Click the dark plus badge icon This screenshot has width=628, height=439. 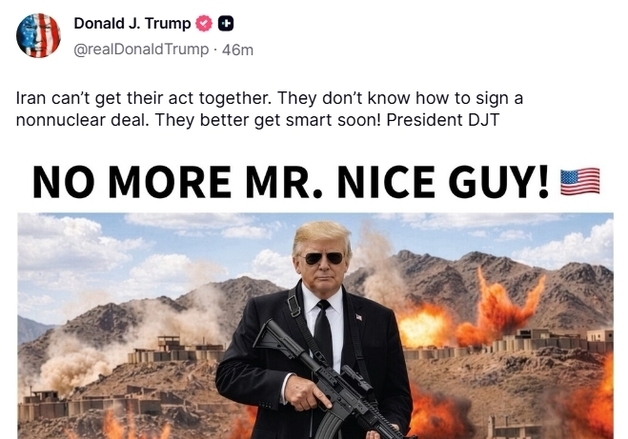pyautogui.click(x=226, y=24)
